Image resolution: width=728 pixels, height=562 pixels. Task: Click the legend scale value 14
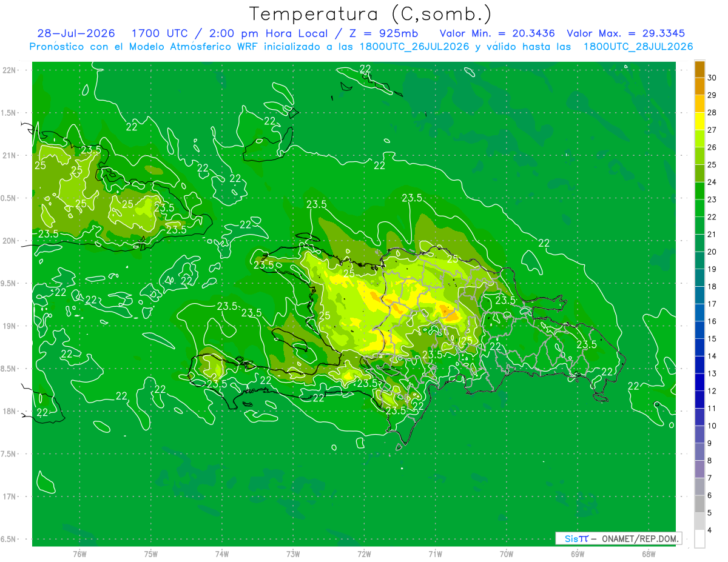[x=712, y=356]
